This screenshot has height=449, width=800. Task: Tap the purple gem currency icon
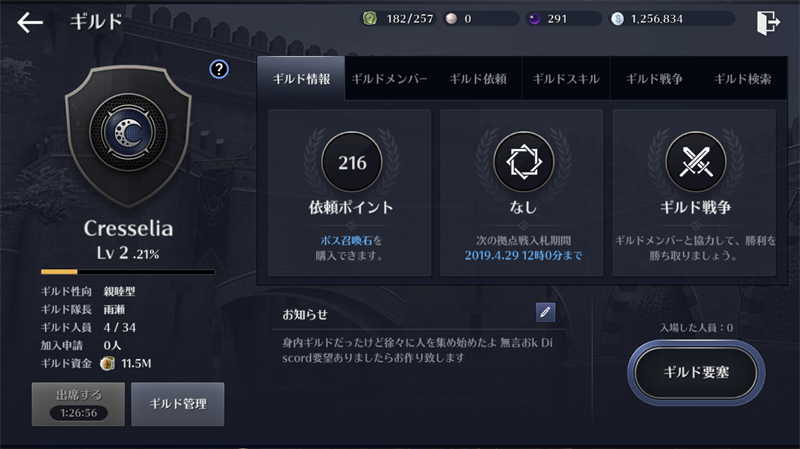point(534,19)
